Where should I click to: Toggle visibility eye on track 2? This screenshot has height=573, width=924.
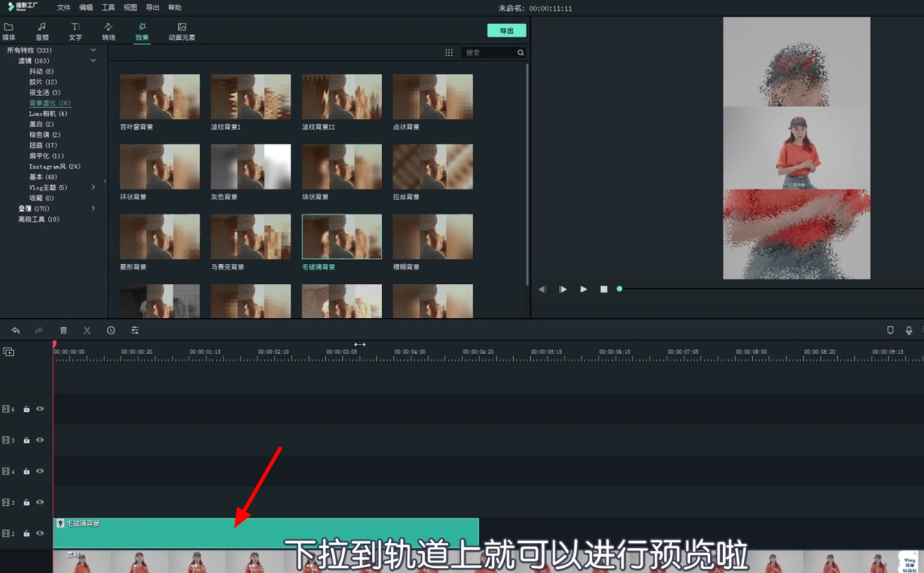[x=39, y=533]
